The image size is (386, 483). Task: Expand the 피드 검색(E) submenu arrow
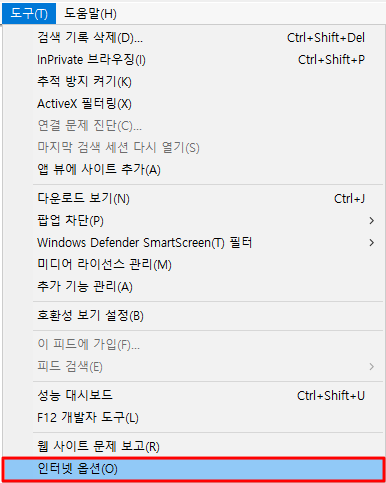click(x=372, y=367)
